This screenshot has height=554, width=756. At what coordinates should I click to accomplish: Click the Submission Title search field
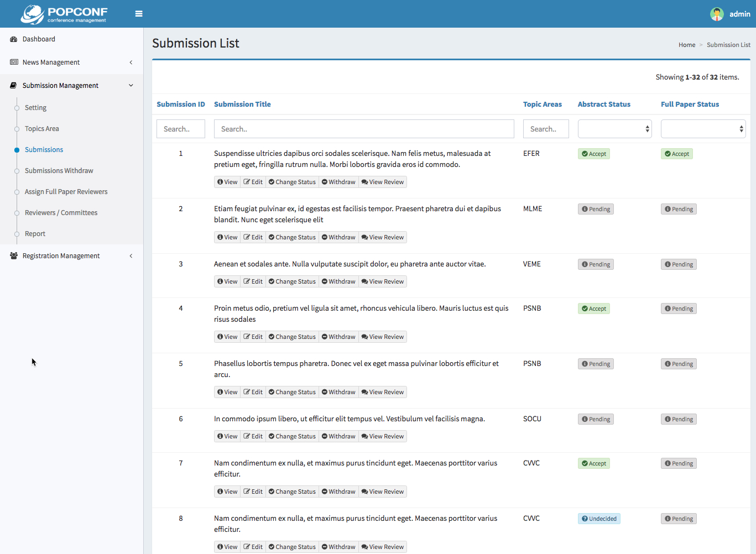point(364,129)
